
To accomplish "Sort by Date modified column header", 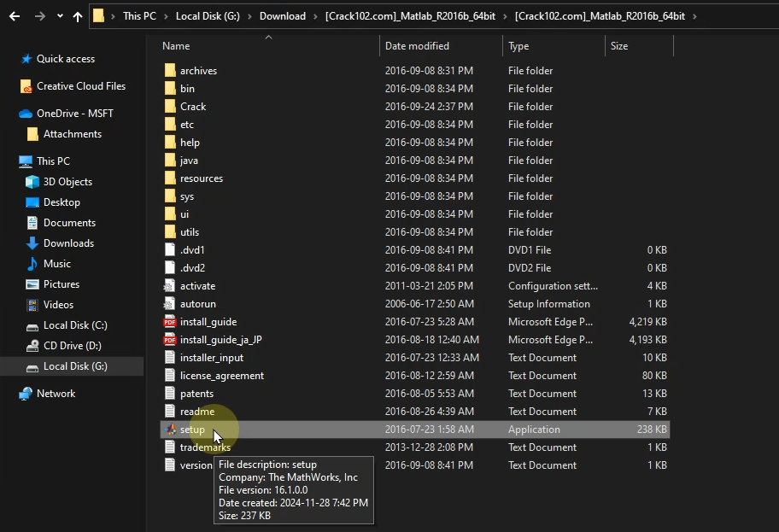I will 417,46.
